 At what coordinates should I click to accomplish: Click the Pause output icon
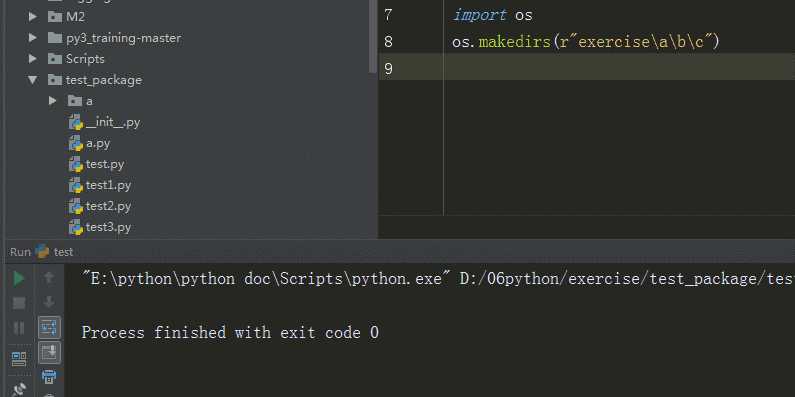click(x=19, y=328)
